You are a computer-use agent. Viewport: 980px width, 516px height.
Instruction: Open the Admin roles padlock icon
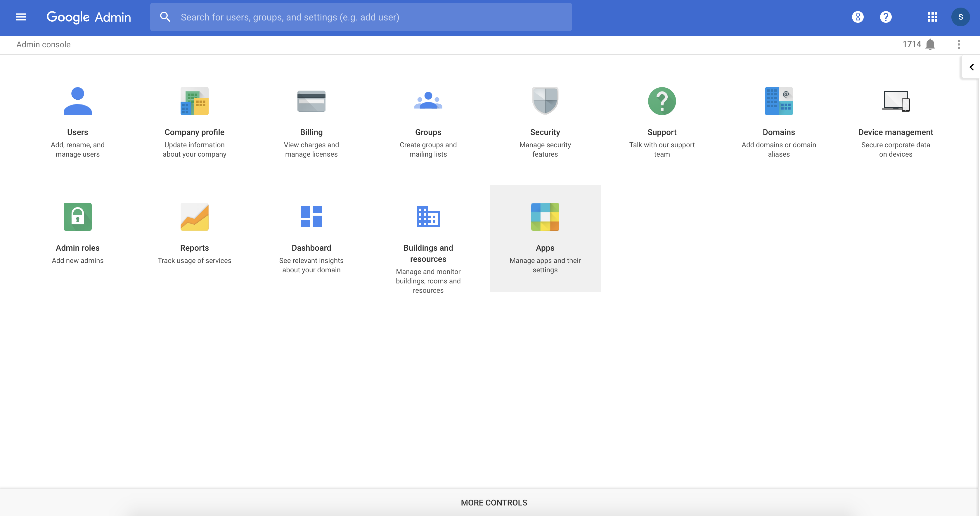[78, 217]
